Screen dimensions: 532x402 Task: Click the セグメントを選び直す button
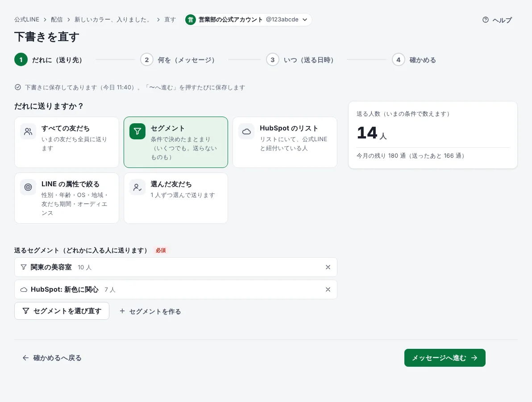(62, 311)
